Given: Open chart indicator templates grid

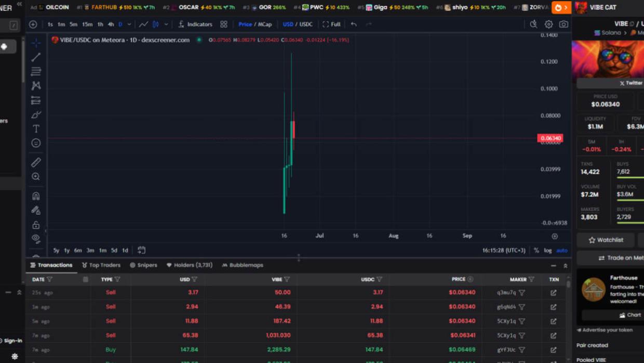Looking at the screenshot, I should 224,24.
